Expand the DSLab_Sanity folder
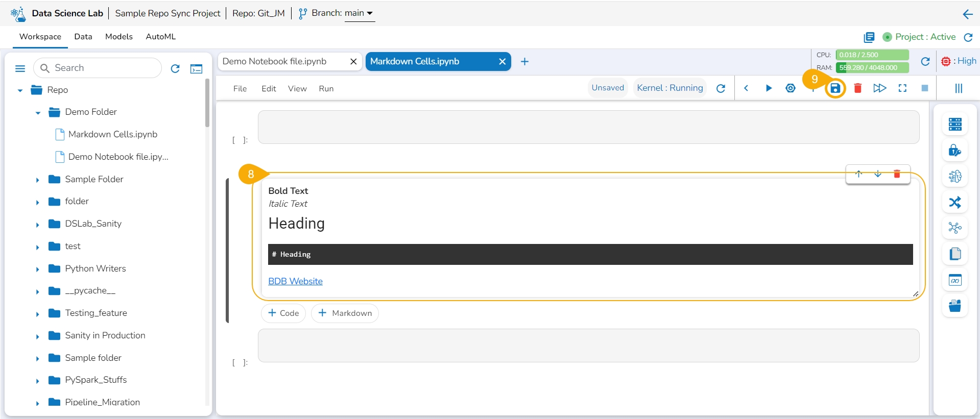 pyautogui.click(x=37, y=225)
